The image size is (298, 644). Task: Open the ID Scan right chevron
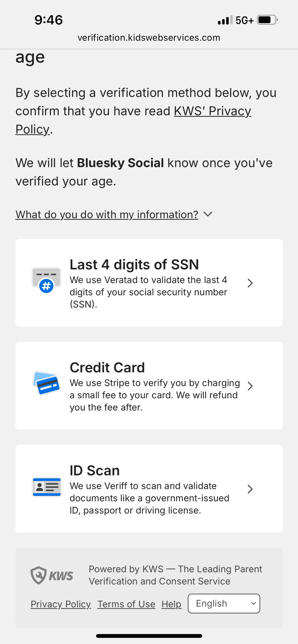[x=250, y=489]
